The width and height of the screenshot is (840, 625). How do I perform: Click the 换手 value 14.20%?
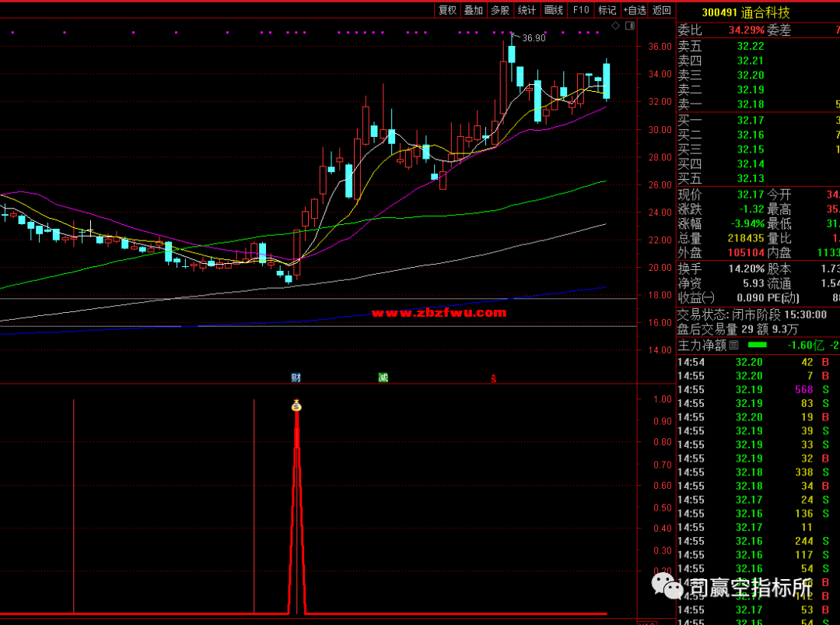coord(746,269)
